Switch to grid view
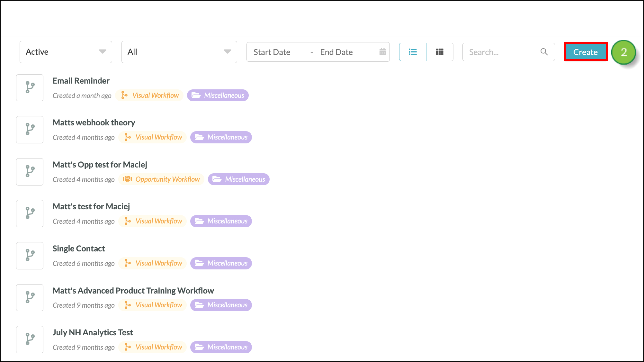Viewport: 644px width, 362px height. (x=440, y=52)
